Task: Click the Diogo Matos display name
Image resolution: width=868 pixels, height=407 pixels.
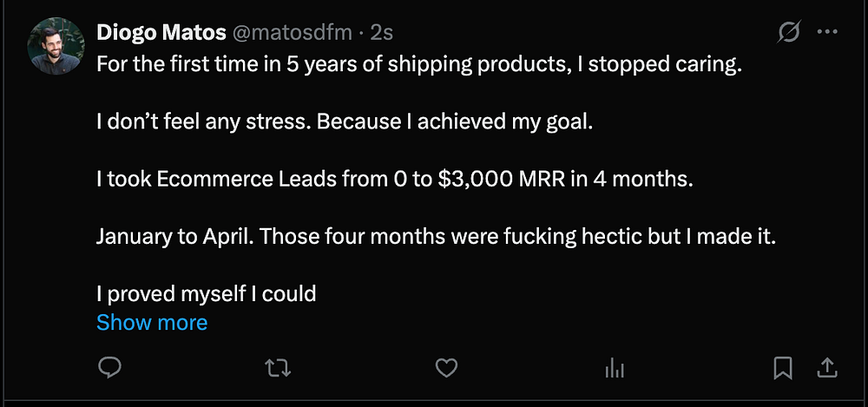Action: 159,33
